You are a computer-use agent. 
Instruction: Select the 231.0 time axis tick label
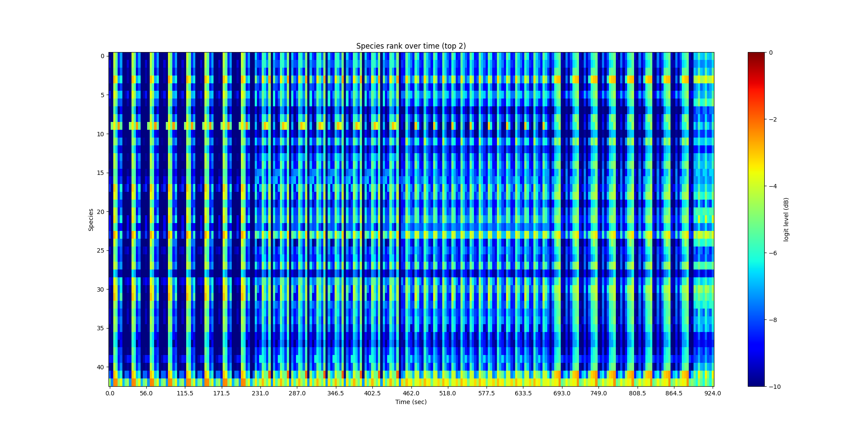point(260,393)
